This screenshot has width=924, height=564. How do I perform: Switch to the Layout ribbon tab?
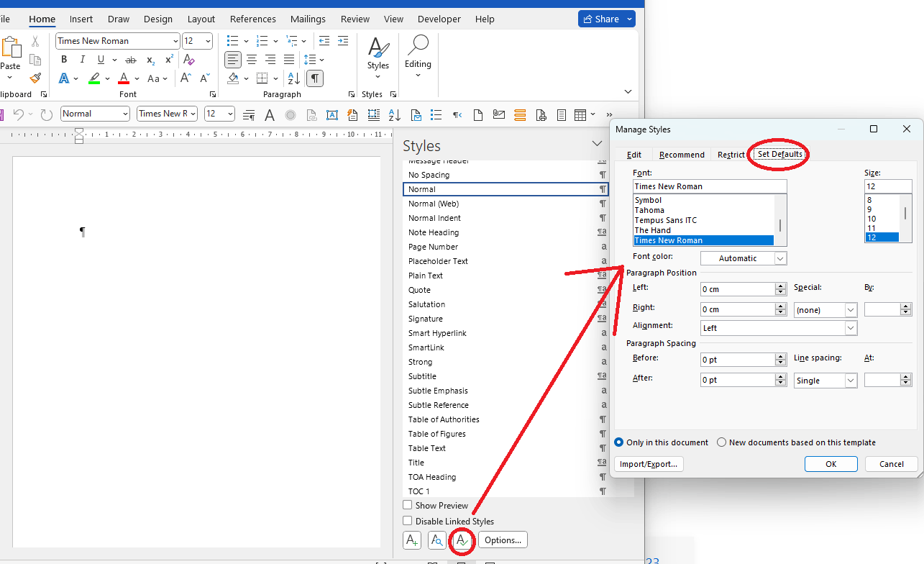[201, 19]
